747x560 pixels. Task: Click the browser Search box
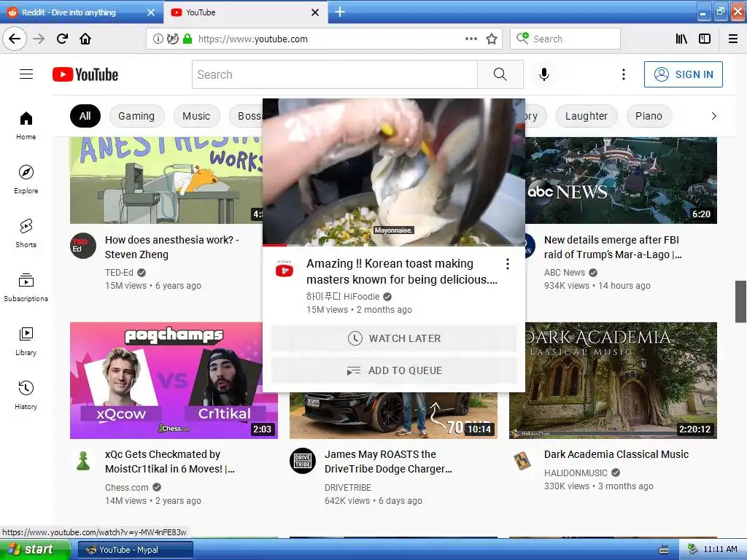coord(565,39)
